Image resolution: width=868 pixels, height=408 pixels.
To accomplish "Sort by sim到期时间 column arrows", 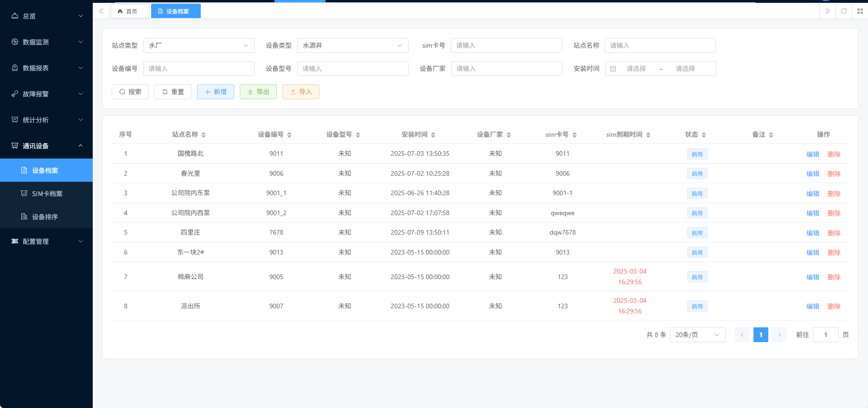I will (648, 135).
